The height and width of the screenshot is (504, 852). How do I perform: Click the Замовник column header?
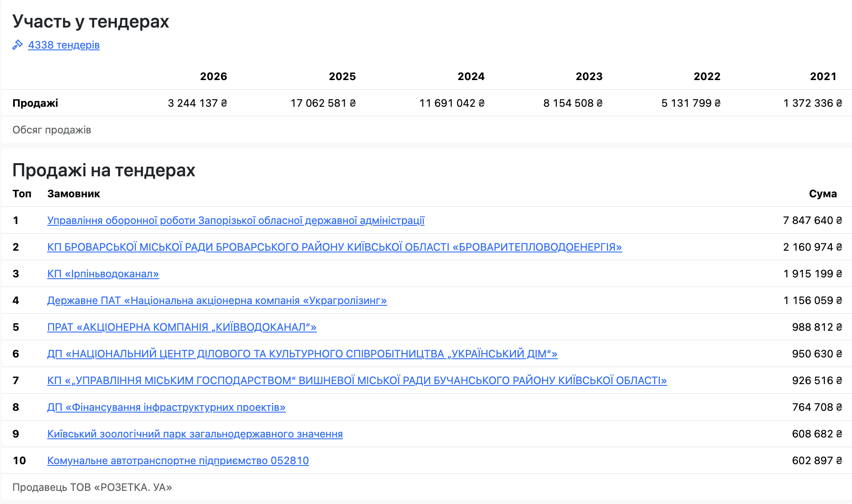pyautogui.click(x=74, y=194)
